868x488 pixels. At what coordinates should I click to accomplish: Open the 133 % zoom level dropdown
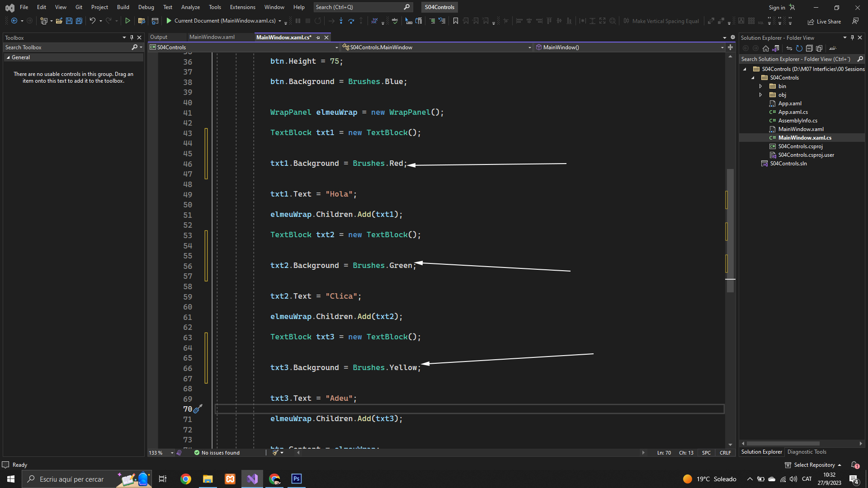click(172, 453)
